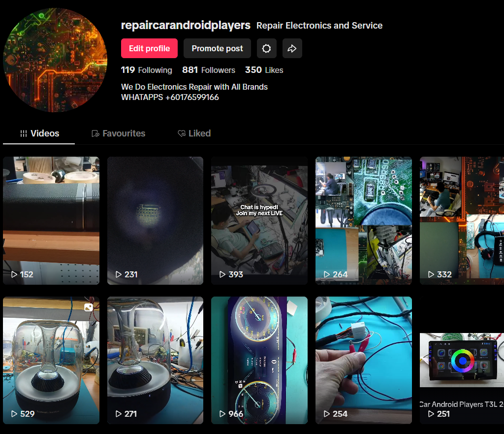Open the 119 Following list
Screen dimensions: 504x434
tap(146, 70)
